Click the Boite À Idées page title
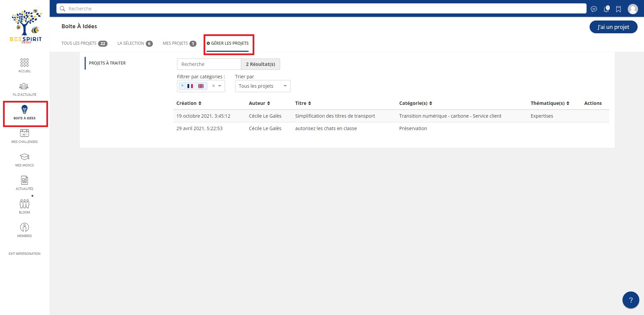The image size is (644, 315). click(79, 26)
